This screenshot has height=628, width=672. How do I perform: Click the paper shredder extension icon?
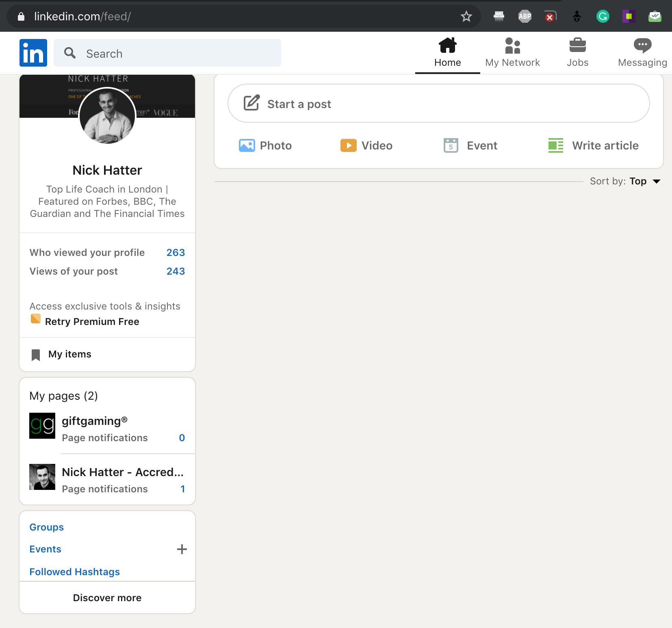click(x=499, y=16)
